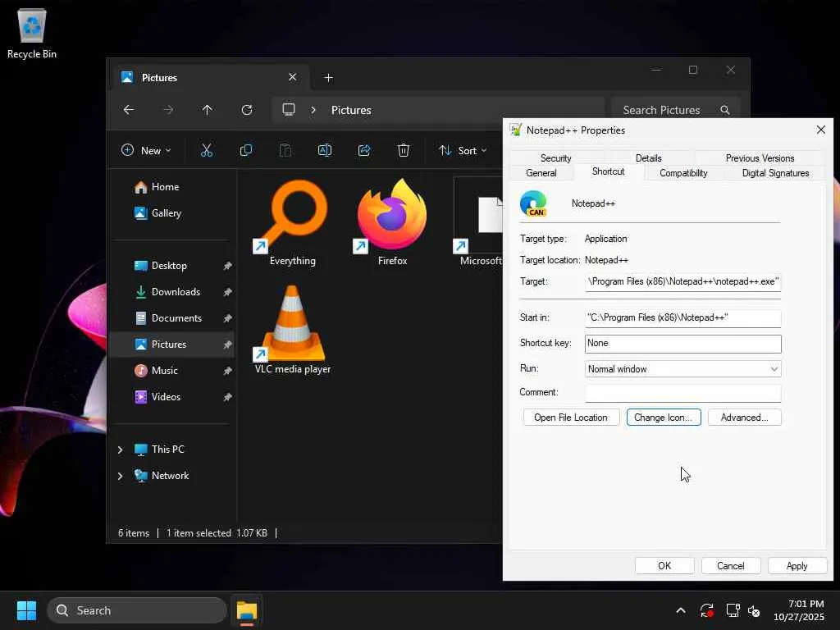Click the Delete trash icon in Explorer toolbar
The height and width of the screenshot is (630, 840).
404,151
